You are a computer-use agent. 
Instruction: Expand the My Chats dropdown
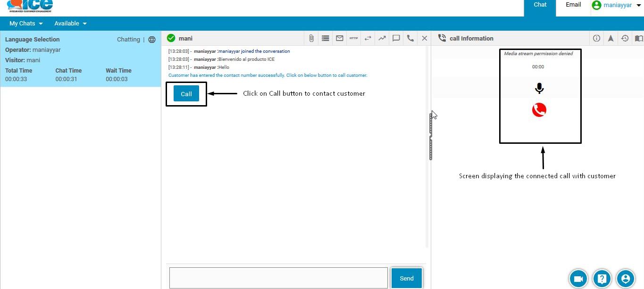pos(26,24)
